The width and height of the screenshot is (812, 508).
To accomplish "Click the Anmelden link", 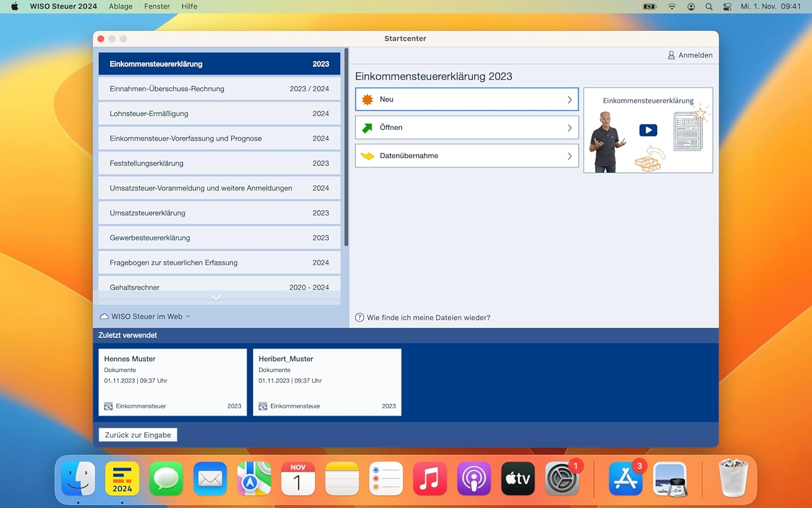I will pos(690,55).
